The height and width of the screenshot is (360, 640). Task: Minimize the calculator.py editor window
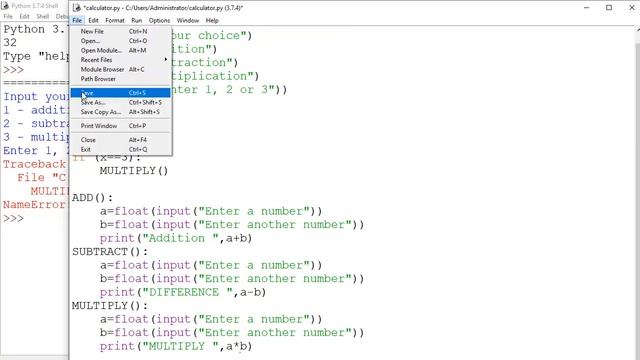point(587,7)
